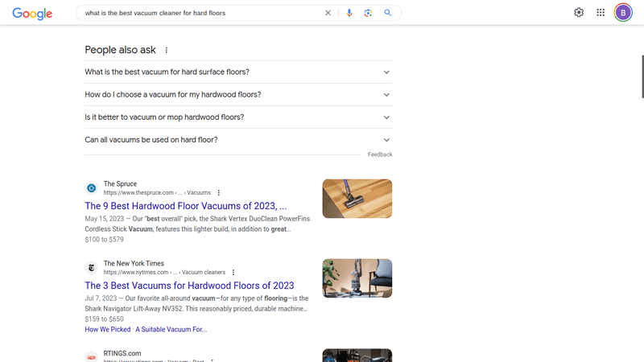Clear the search box with the X icon
The image size is (644, 362).
[x=328, y=13]
